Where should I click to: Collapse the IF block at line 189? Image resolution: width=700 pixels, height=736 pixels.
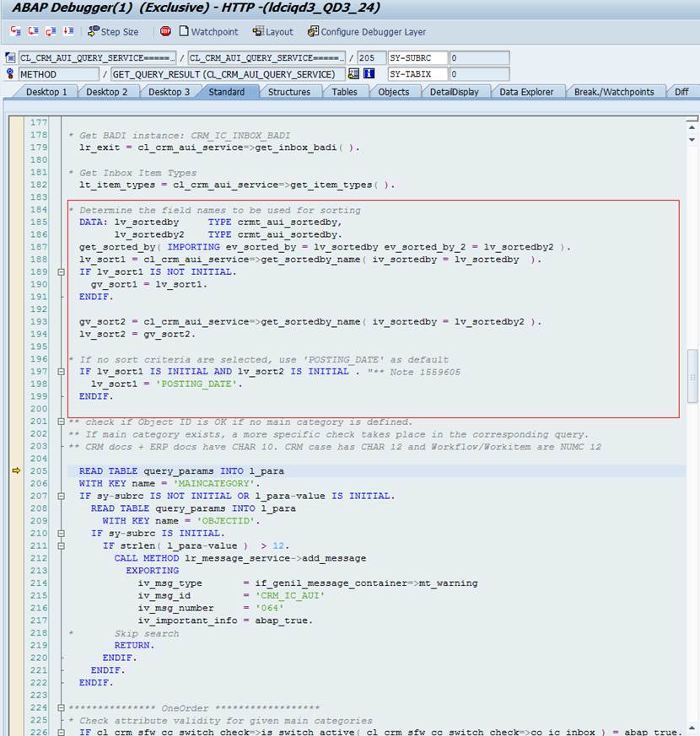click(60, 272)
